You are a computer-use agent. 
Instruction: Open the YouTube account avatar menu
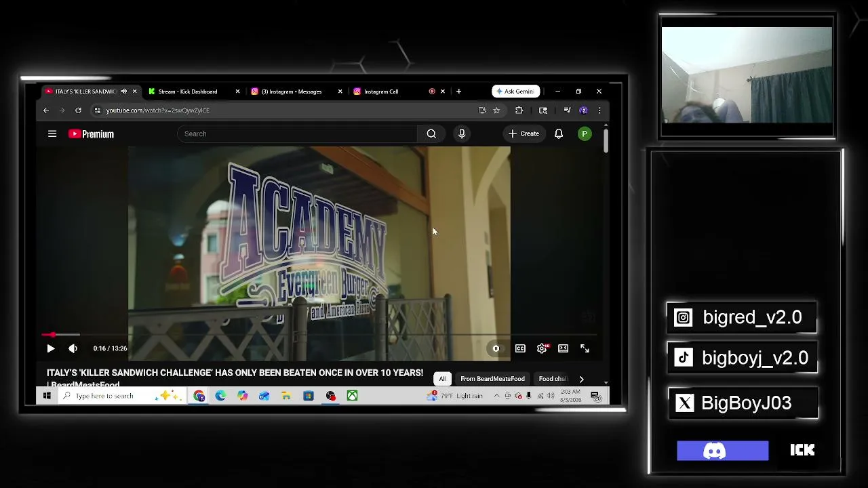pos(585,134)
